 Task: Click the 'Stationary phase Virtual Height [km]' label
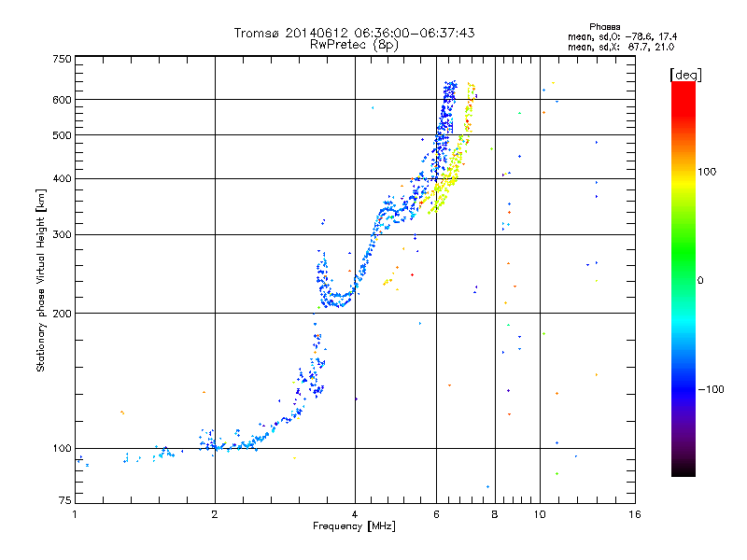41,280
